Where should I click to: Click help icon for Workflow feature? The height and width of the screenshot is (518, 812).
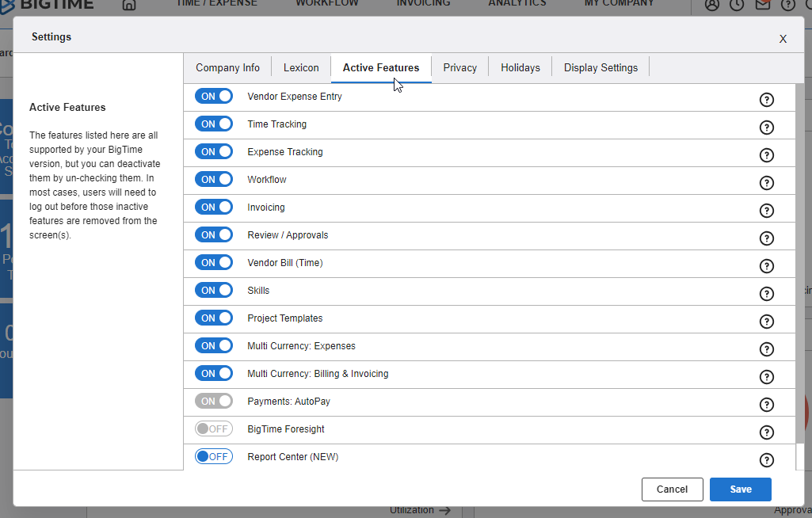(x=766, y=183)
